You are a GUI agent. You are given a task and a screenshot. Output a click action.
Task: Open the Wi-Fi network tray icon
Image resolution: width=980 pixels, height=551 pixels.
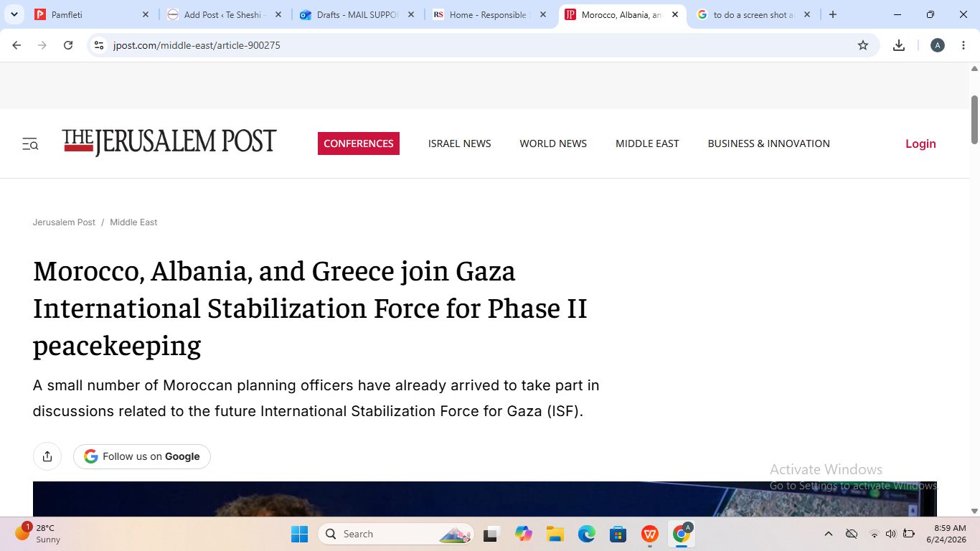874,534
